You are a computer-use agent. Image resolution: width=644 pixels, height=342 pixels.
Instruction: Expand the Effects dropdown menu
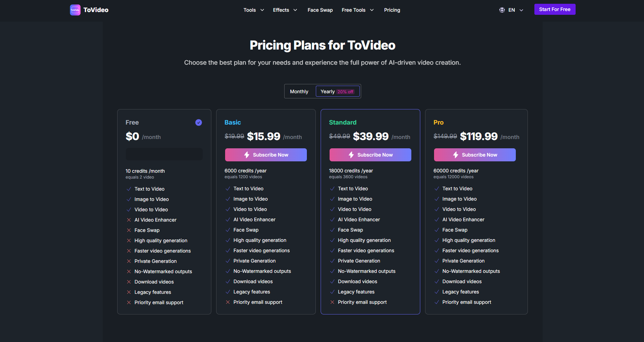pyautogui.click(x=285, y=10)
